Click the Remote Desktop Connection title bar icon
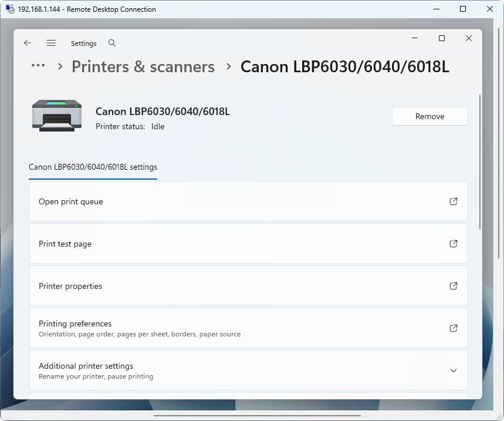Image resolution: width=504 pixels, height=421 pixels. pos(10,9)
